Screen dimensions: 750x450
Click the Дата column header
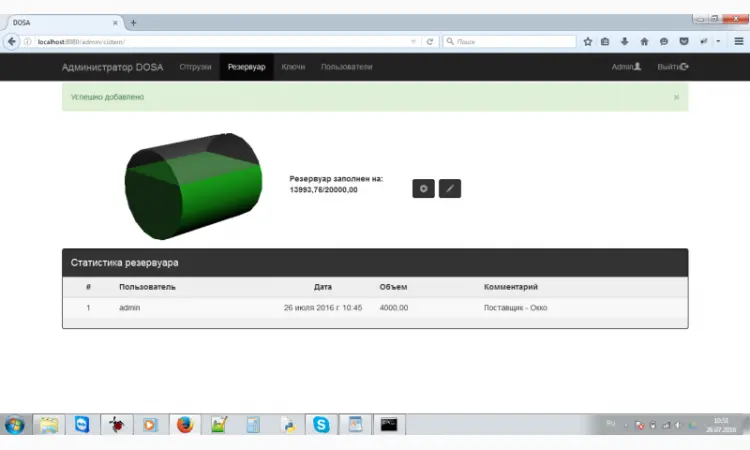(x=323, y=287)
